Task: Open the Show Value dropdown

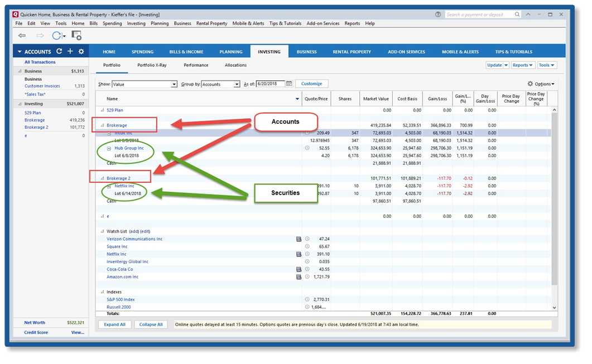Action: coord(174,84)
